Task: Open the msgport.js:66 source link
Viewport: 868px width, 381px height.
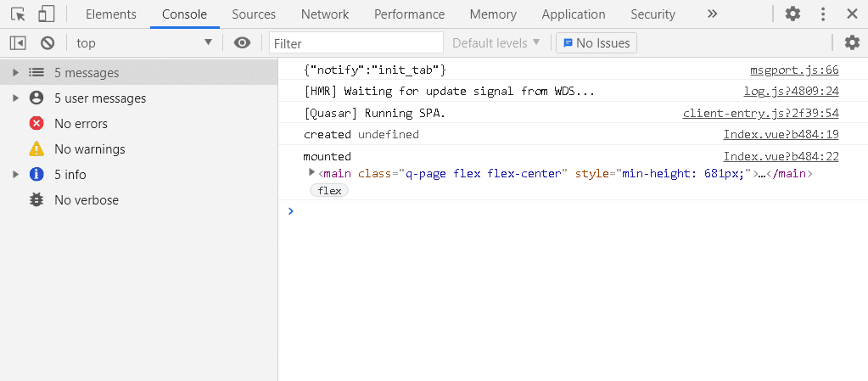Action: tap(794, 70)
